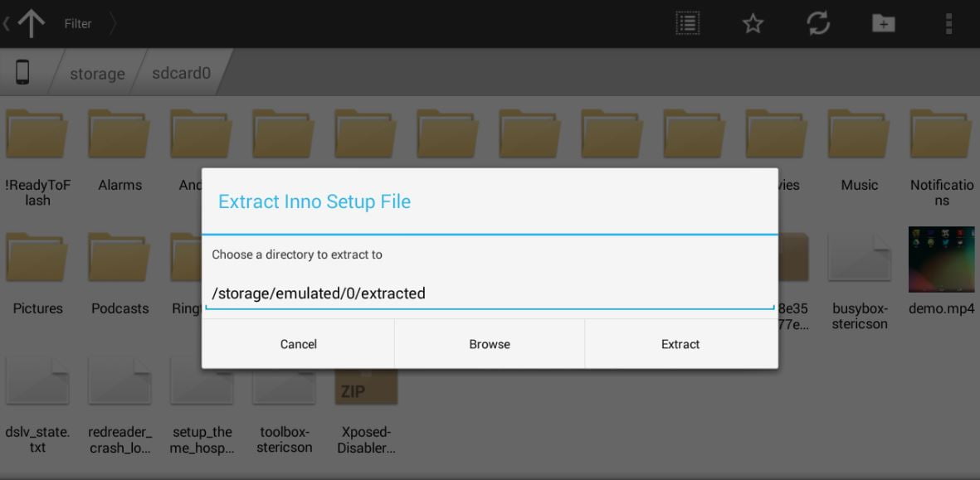Select the device icon in the path bar

pos(22,72)
